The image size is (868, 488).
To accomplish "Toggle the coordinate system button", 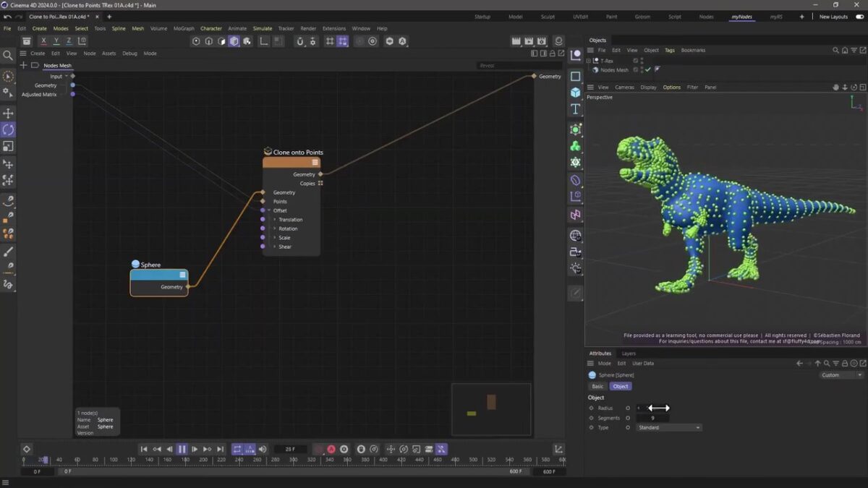I will [82, 41].
